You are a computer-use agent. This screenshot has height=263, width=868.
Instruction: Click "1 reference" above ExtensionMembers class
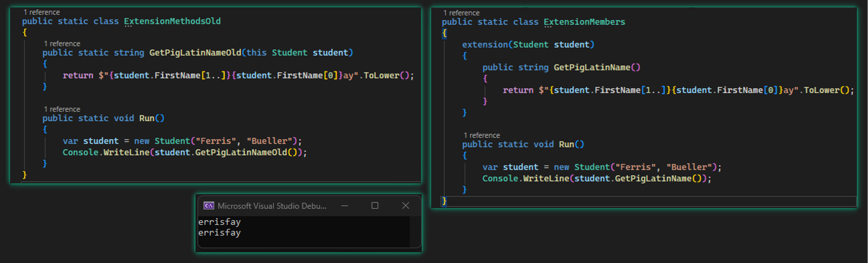[461, 13]
